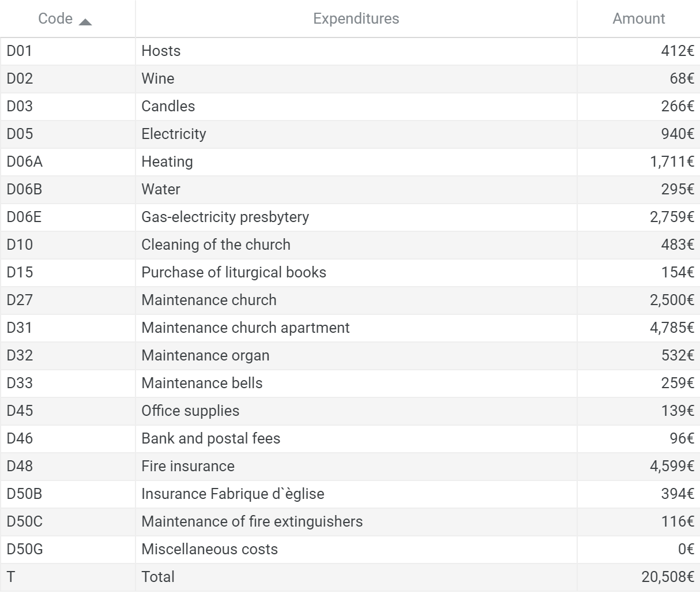
Task: Select the Miscellaneous costs cell
Action: (x=356, y=549)
